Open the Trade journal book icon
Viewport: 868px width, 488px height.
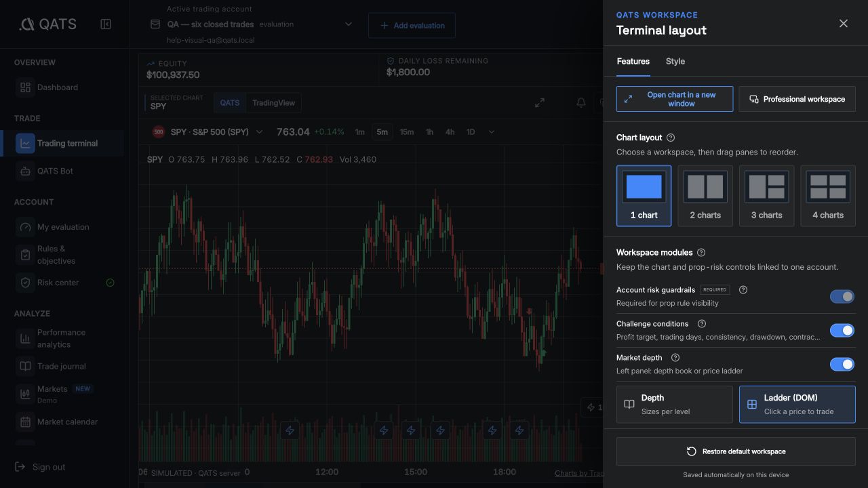25,366
